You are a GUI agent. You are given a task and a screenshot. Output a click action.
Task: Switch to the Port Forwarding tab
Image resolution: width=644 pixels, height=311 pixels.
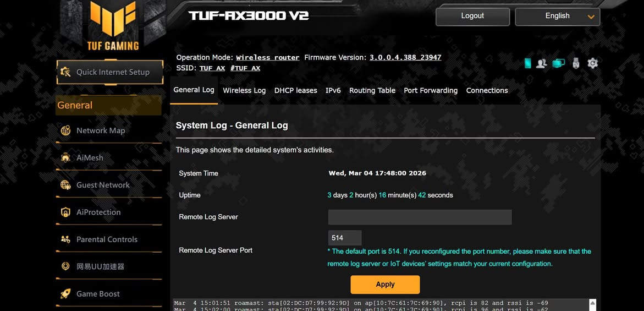click(431, 90)
